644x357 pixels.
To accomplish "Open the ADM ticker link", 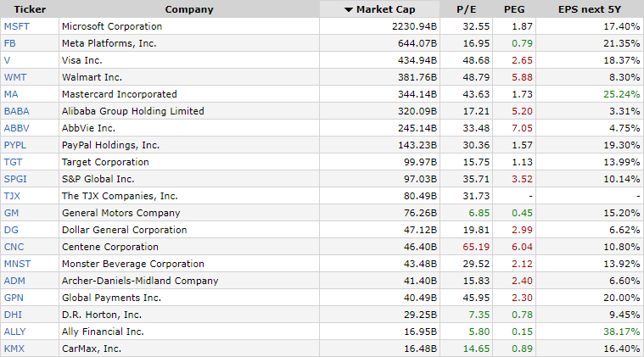I will tap(14, 281).
